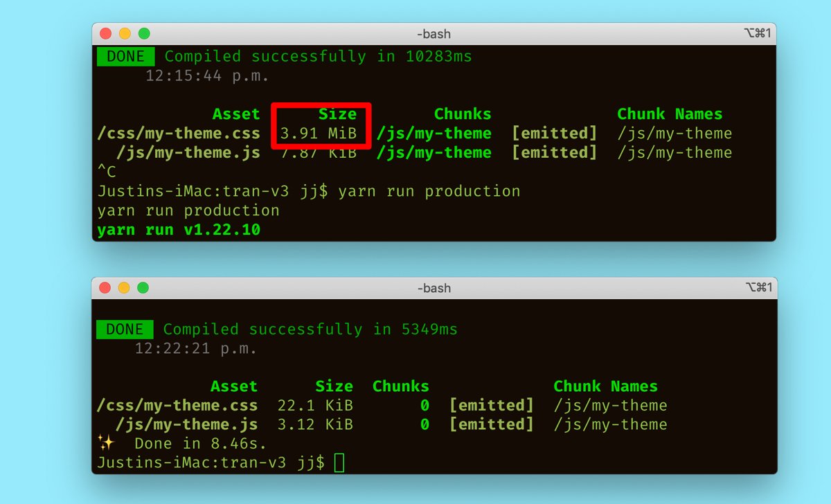Click the green DONE badge in top terminal
Image resolution: width=831 pixels, height=504 pixels.
125,57
